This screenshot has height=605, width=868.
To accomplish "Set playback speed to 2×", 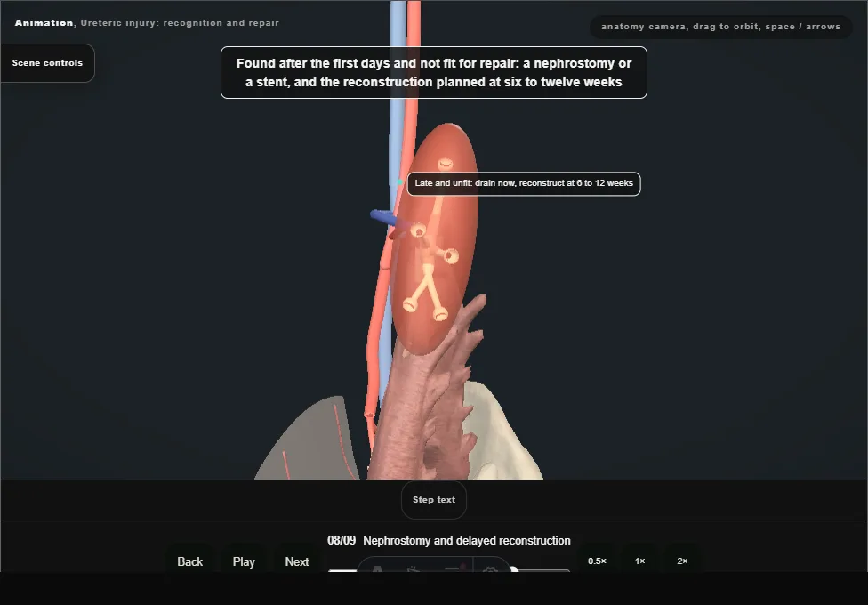I will point(682,561).
